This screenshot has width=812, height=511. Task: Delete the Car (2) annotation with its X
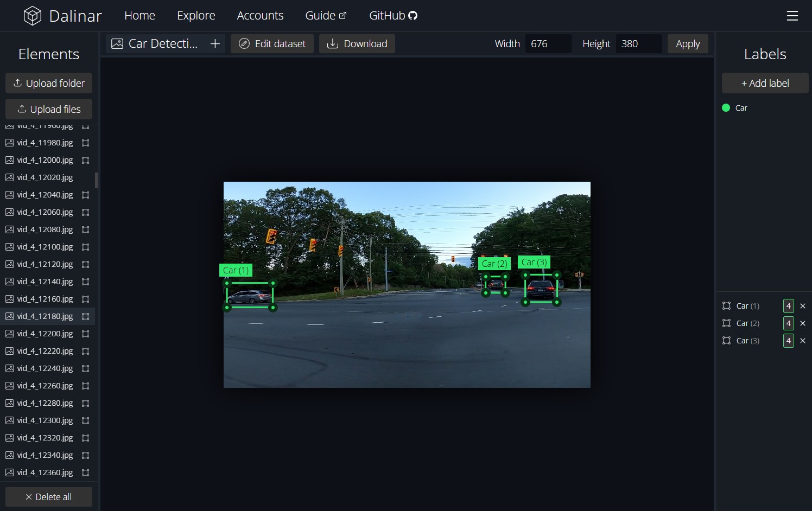coord(803,323)
